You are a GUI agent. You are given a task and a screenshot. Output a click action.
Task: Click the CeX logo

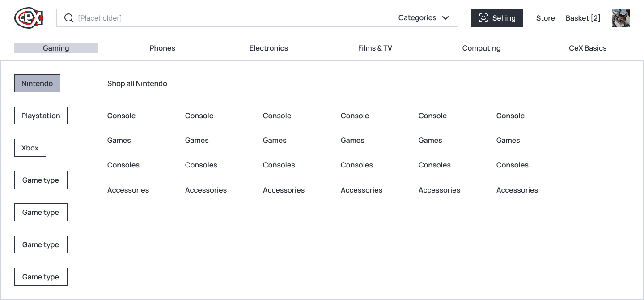point(29,18)
